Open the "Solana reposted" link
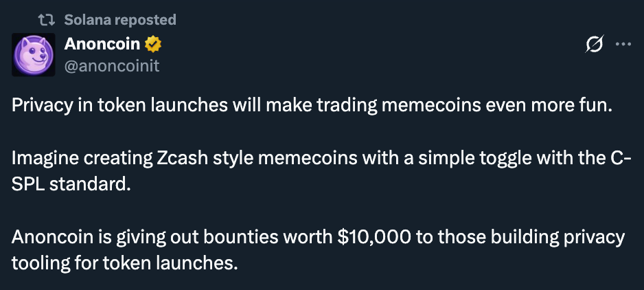This screenshot has width=644, height=290. point(120,19)
